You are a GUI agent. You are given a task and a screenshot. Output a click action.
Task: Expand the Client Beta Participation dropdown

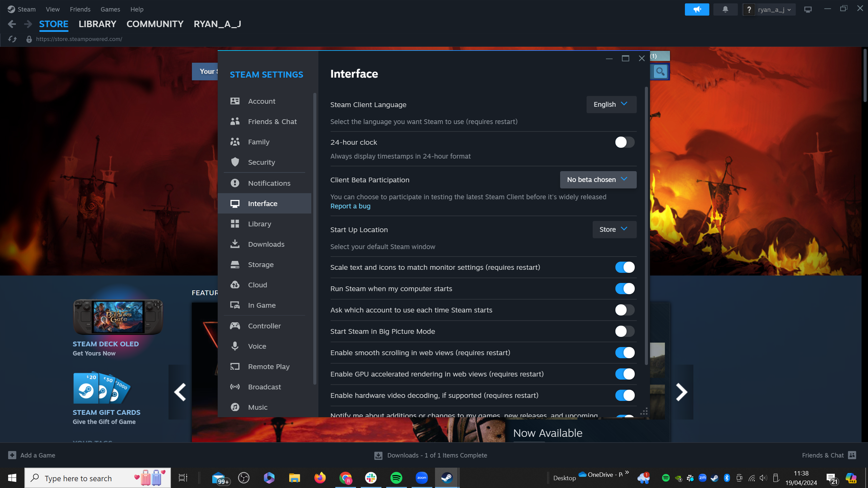pyautogui.click(x=598, y=180)
